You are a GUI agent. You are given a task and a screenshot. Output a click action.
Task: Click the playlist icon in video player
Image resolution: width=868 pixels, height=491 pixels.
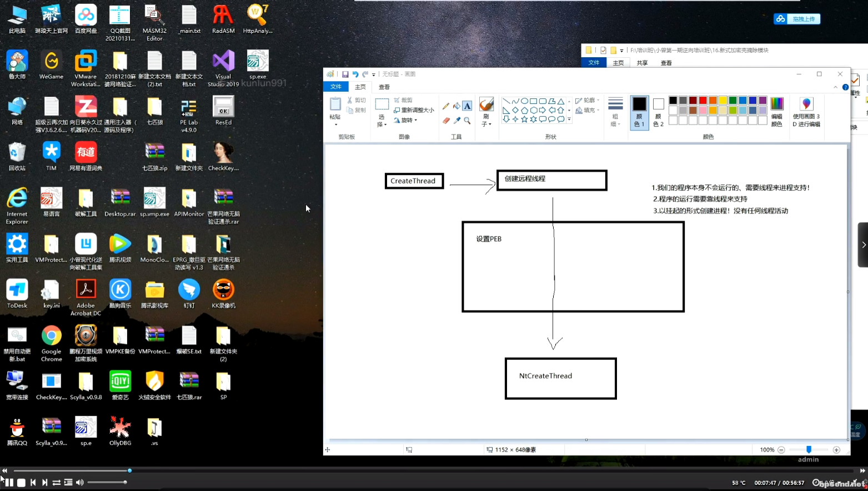pos(68,483)
